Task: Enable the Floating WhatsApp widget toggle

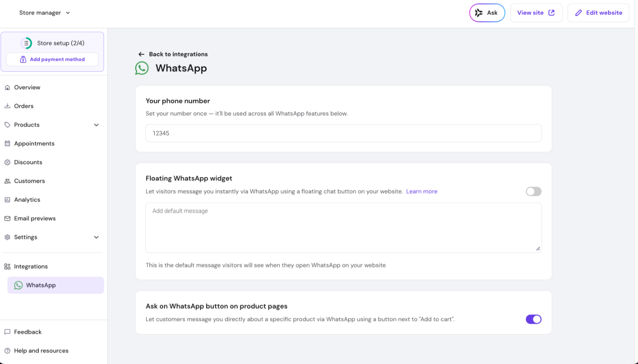Action: click(x=533, y=192)
